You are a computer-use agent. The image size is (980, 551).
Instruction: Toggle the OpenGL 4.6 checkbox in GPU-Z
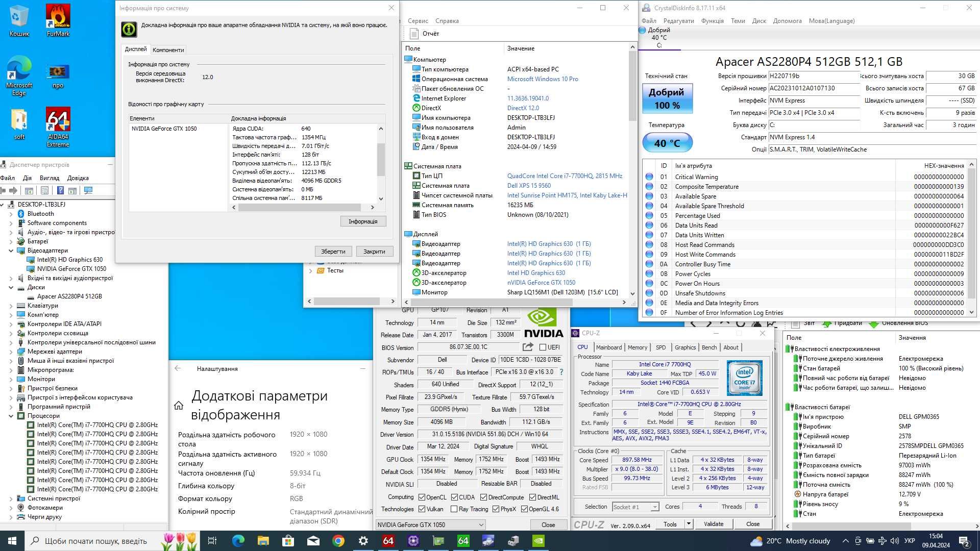click(x=524, y=509)
